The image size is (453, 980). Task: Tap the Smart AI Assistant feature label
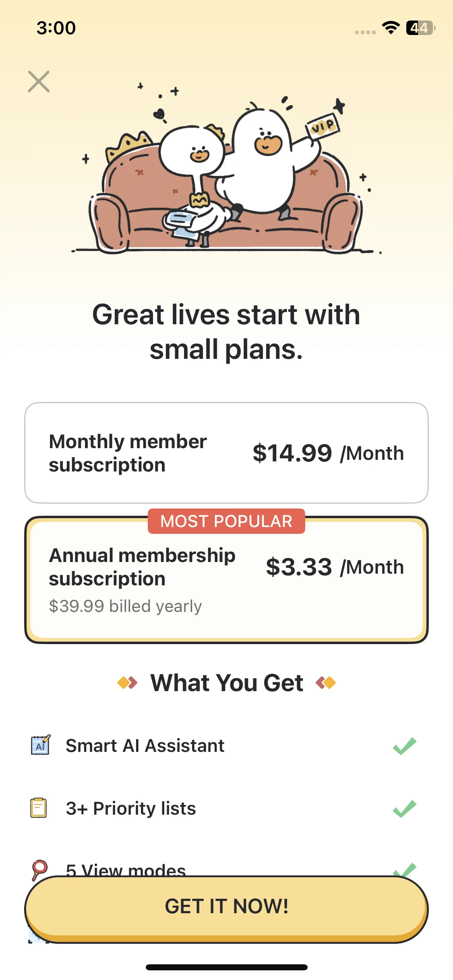coord(145,745)
